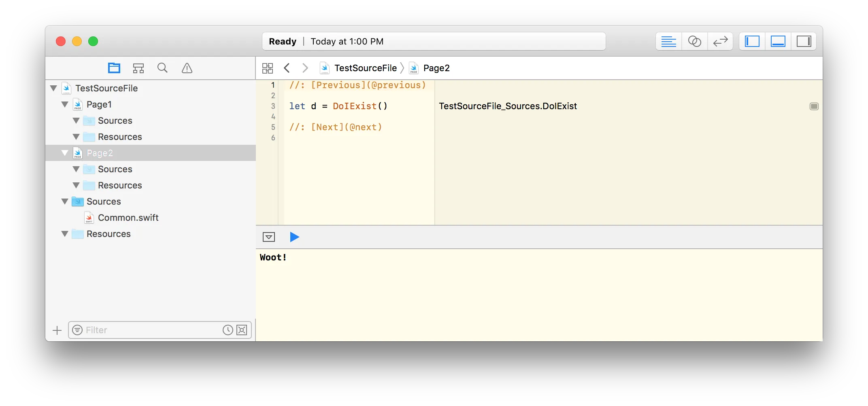Image resolution: width=868 pixels, height=406 pixels.
Task: Open the find navigator magnifier icon
Action: coord(162,68)
